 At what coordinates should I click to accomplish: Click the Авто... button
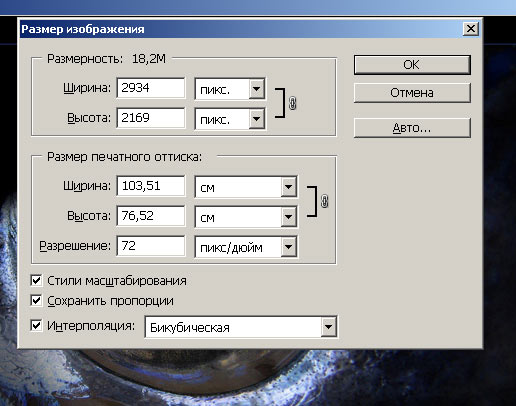point(412,128)
